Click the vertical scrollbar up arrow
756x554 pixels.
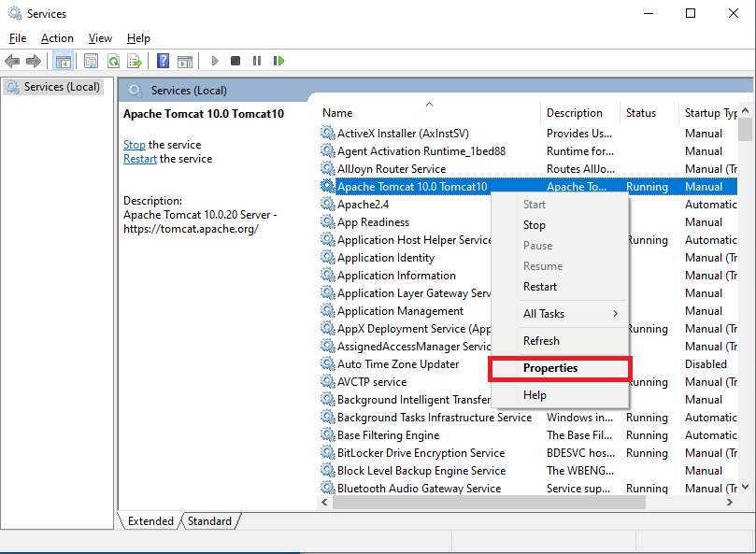746,110
